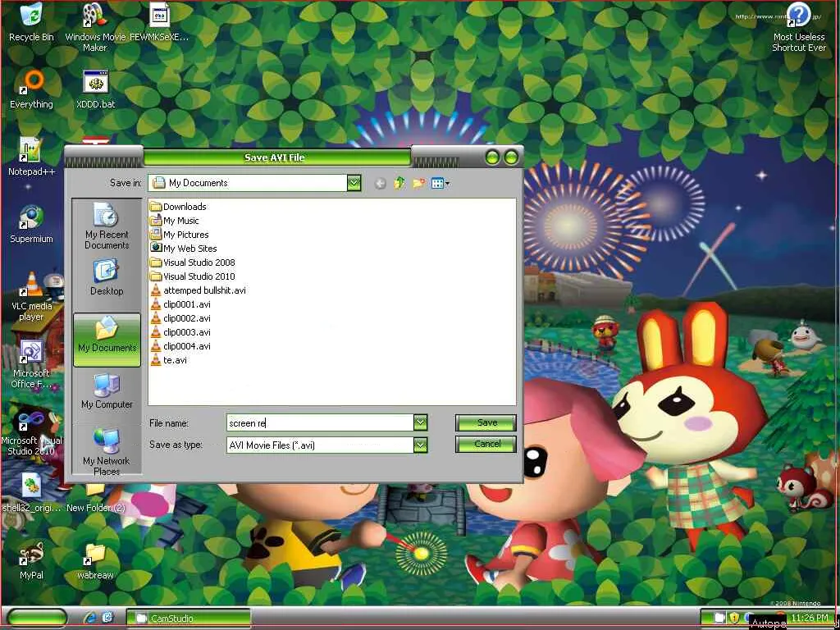The width and height of the screenshot is (840, 630).
Task: Open the Save as type arrow
Action: [421, 445]
